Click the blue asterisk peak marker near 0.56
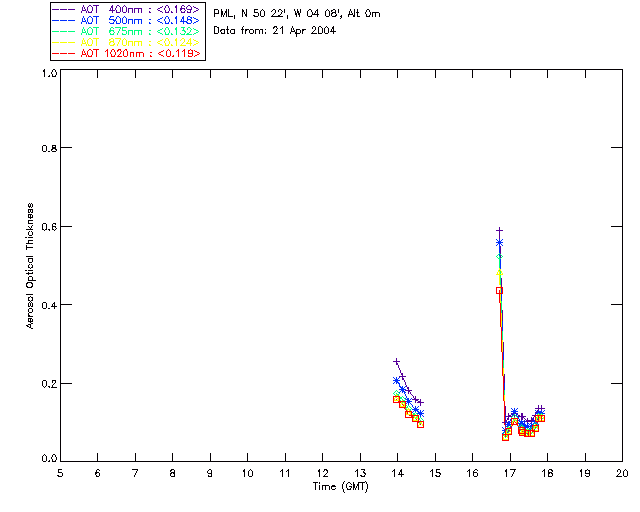 point(499,243)
